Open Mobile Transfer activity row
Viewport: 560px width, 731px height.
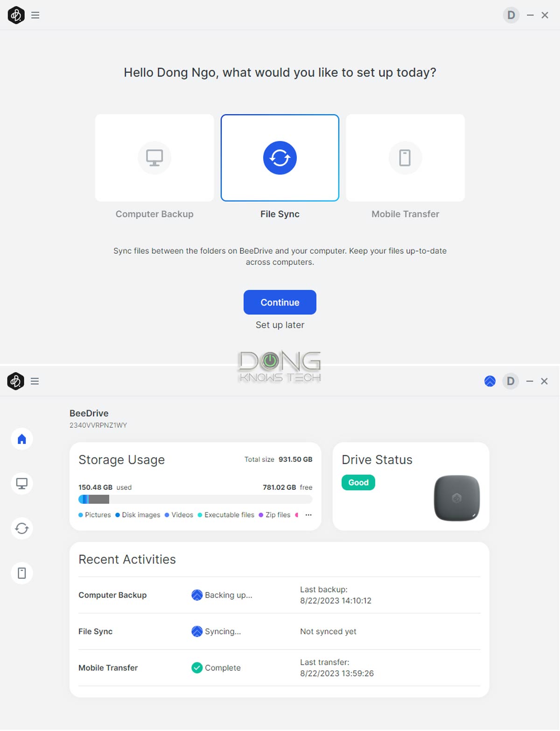(279, 668)
